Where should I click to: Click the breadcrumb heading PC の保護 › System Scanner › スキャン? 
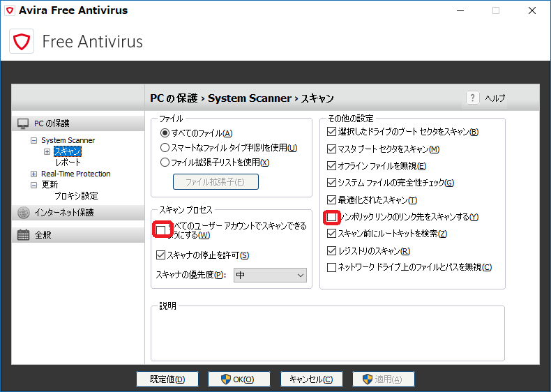pyautogui.click(x=242, y=98)
